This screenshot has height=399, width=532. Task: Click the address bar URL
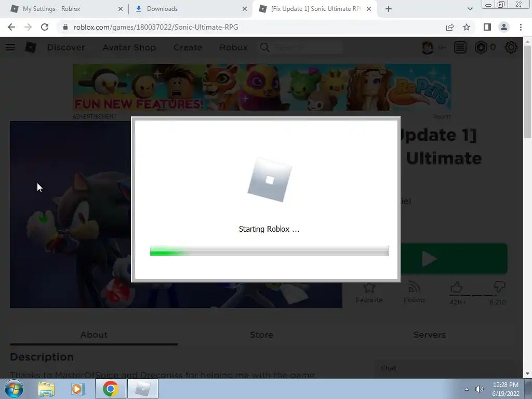(x=156, y=27)
